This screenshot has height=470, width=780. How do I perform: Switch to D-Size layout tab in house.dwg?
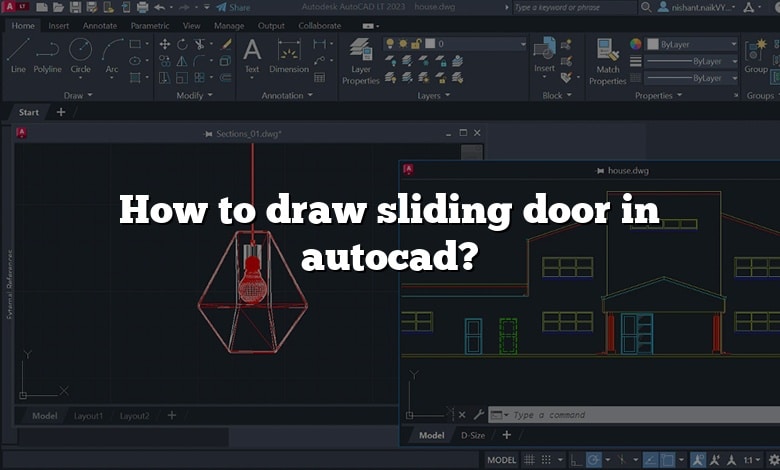(x=473, y=435)
